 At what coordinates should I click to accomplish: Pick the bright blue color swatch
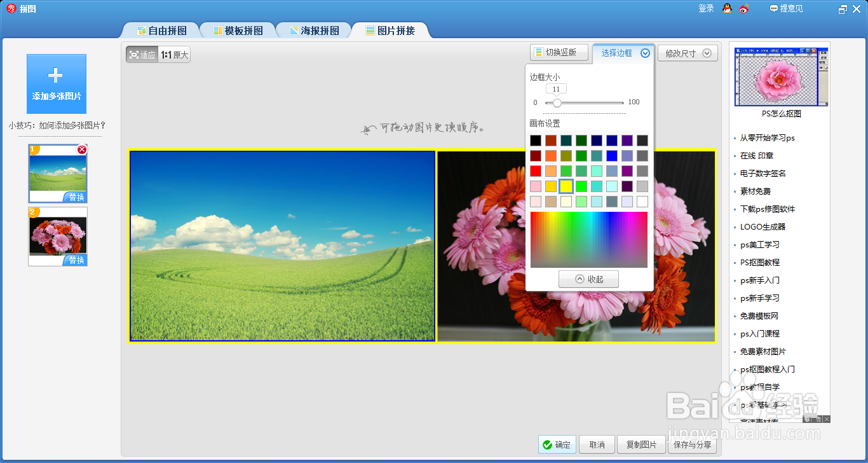[x=612, y=156]
